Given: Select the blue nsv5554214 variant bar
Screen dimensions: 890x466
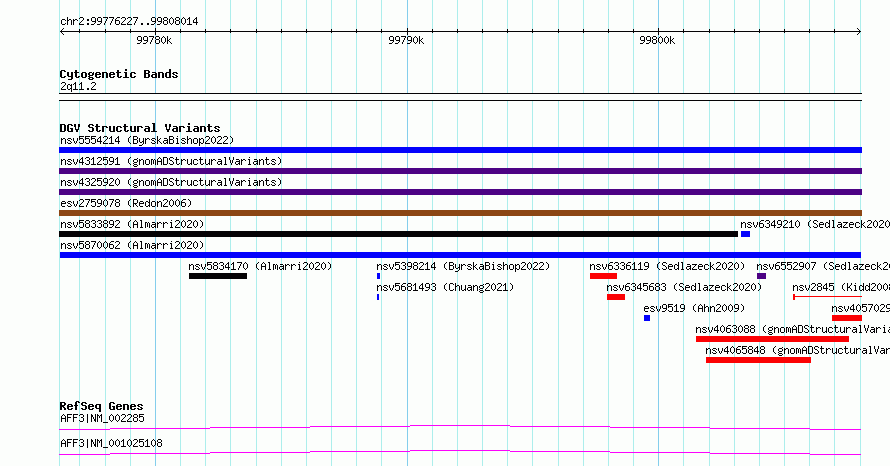Looking at the screenshot, I should [460, 150].
